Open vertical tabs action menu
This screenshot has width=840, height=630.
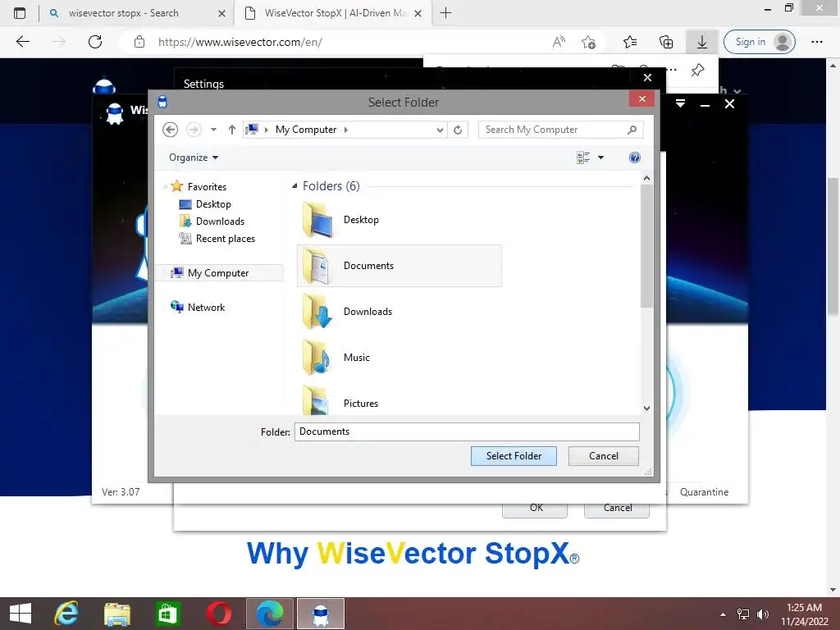coord(20,13)
